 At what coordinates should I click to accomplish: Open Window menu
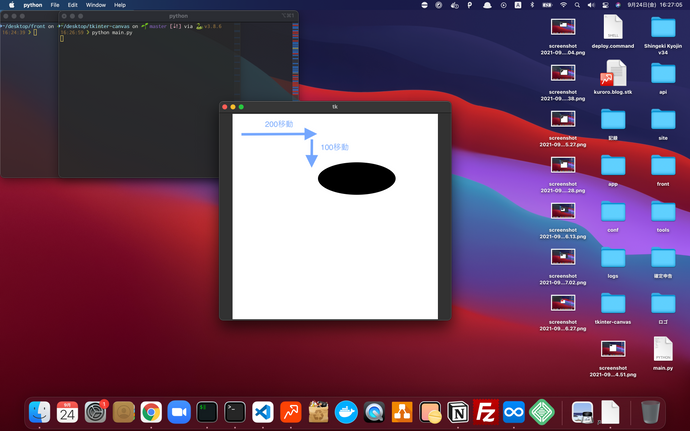coord(95,5)
